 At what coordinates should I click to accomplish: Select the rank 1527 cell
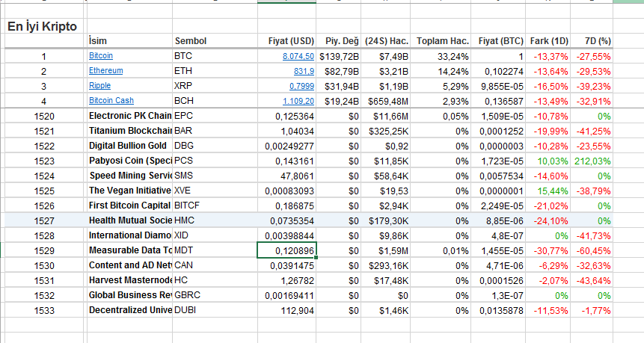(44, 220)
